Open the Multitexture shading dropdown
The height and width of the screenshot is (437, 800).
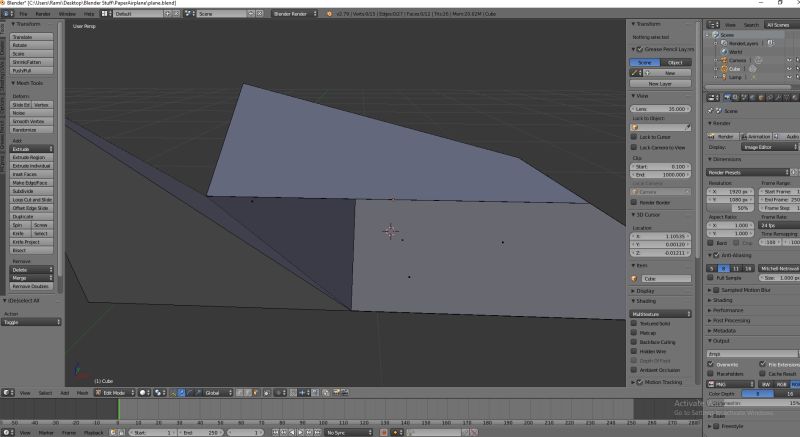click(x=661, y=314)
